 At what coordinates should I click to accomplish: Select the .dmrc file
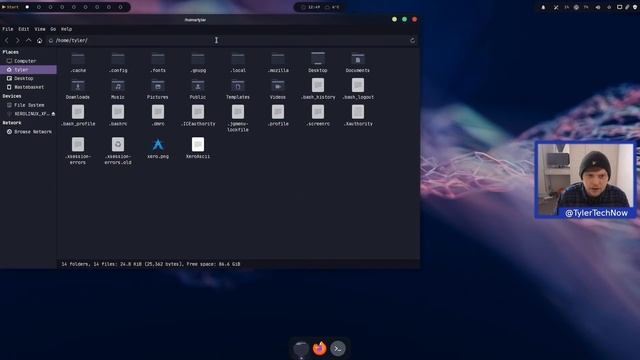coord(158,116)
